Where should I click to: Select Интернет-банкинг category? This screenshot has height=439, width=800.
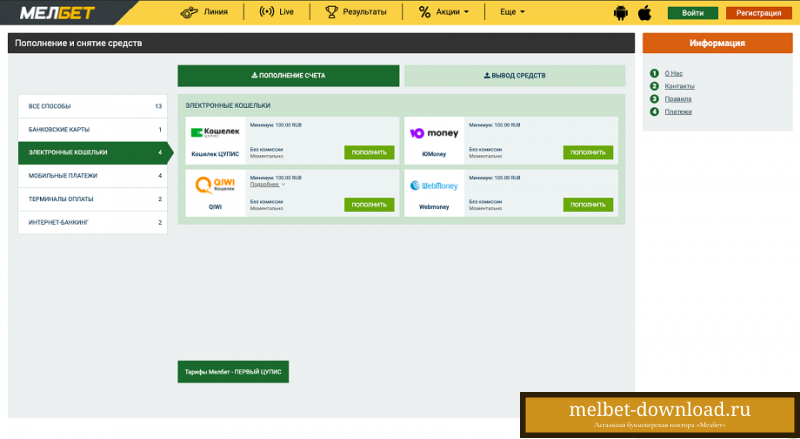(92, 223)
